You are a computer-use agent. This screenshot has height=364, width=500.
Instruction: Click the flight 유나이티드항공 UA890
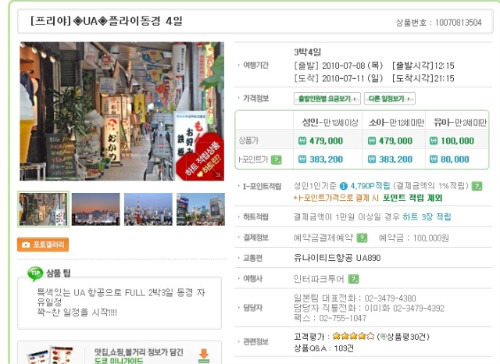337,258
